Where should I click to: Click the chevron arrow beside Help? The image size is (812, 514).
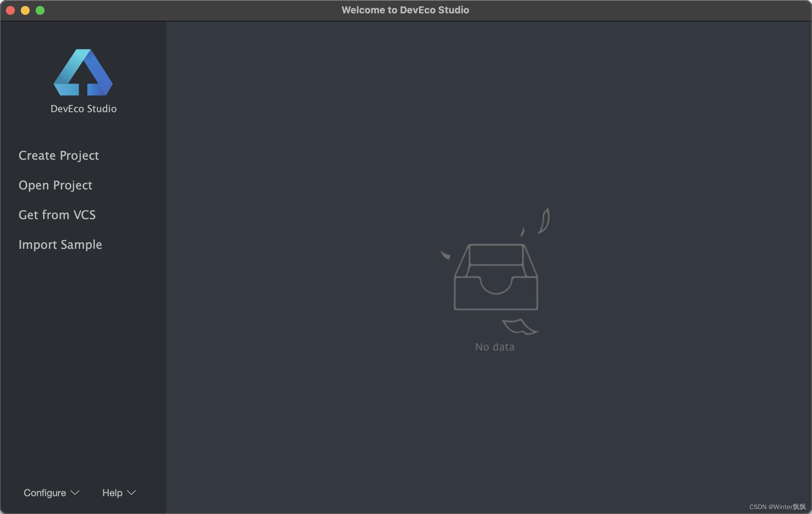pyautogui.click(x=131, y=492)
